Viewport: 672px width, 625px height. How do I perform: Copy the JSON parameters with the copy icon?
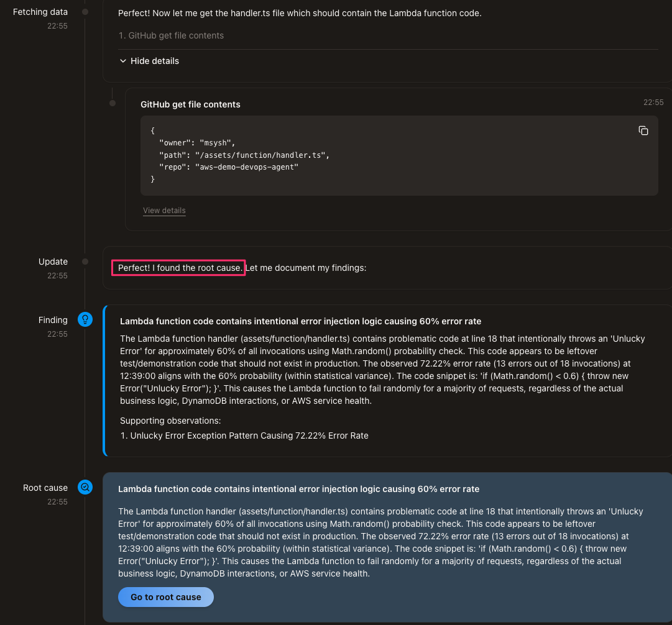[x=643, y=130]
